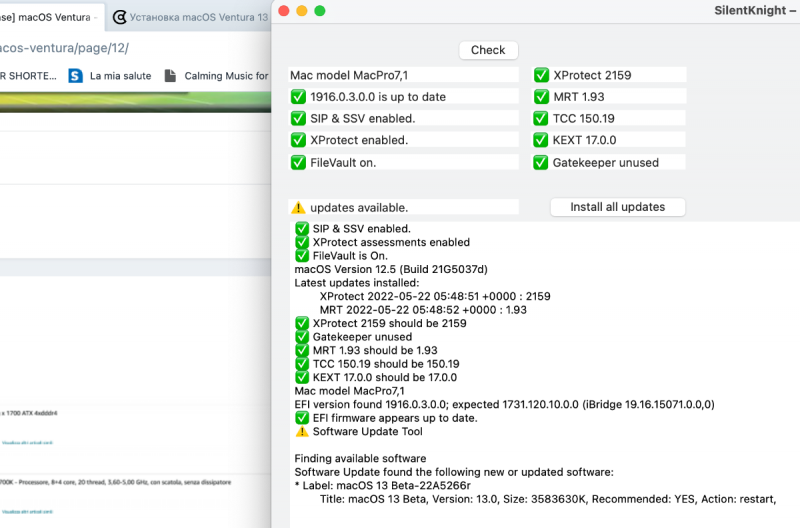800x528 pixels.
Task: Click the green checkmark beside KEXT 17.0.0 in the summary
Action: click(x=541, y=140)
